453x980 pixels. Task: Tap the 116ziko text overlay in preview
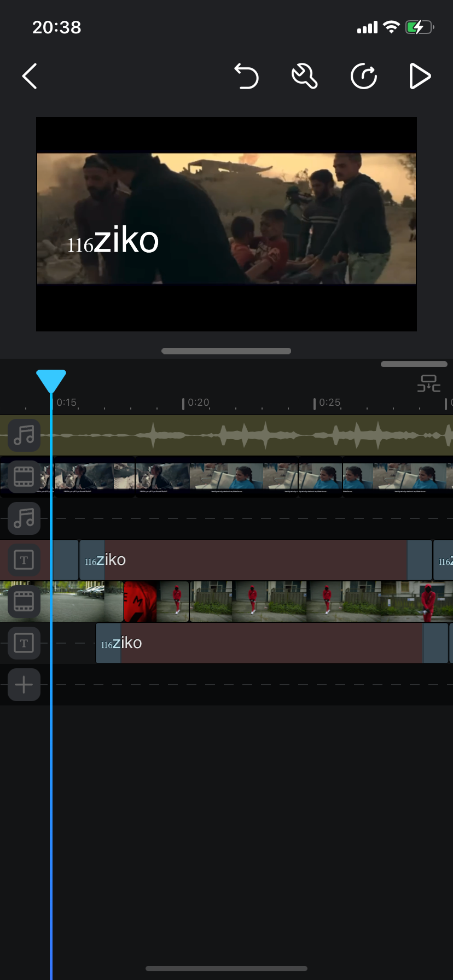(113, 241)
